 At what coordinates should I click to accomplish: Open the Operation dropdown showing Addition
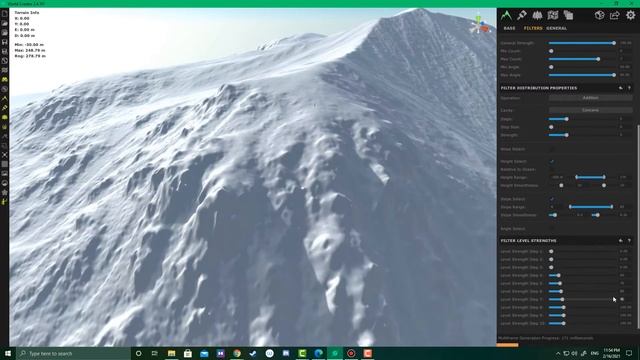590,98
